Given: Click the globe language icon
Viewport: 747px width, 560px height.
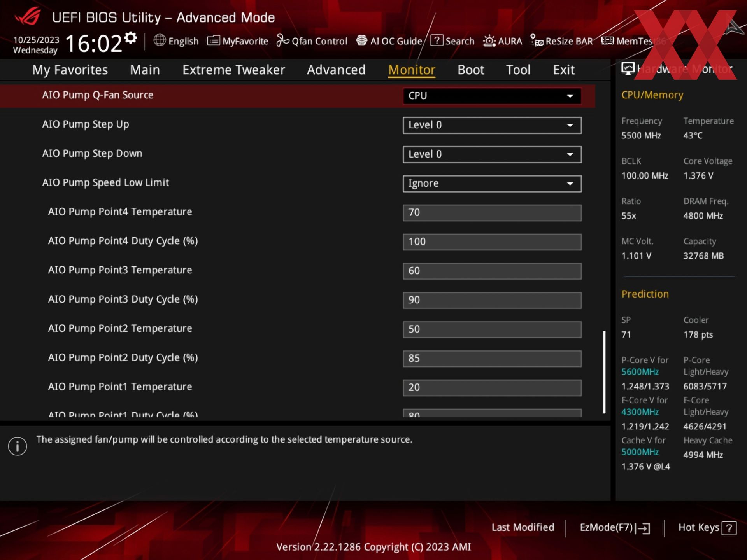Looking at the screenshot, I should (x=160, y=40).
